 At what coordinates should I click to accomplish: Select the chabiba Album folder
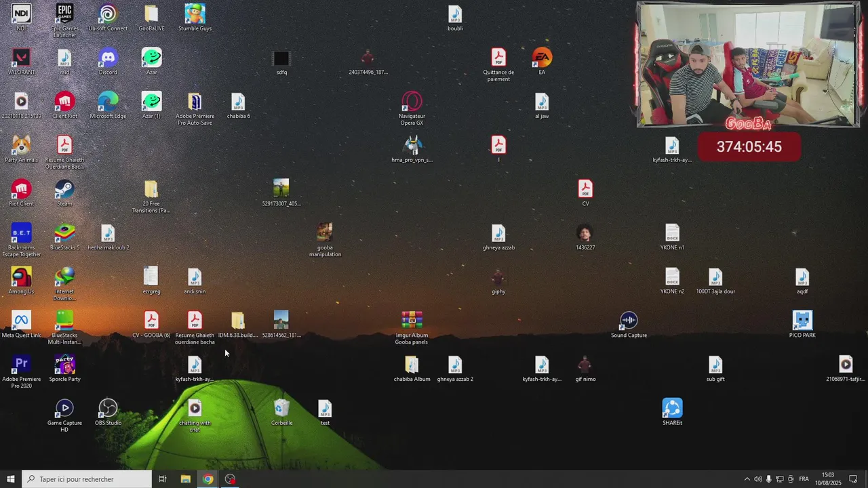[412, 365]
